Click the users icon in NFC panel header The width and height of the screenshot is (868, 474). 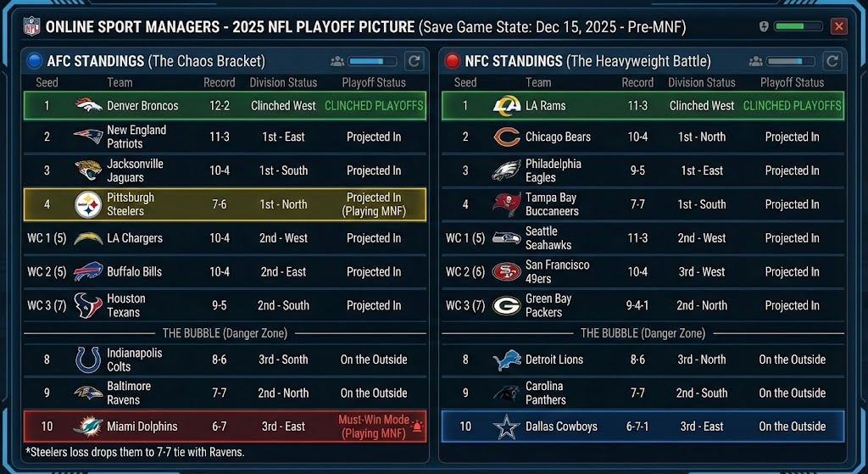756,61
